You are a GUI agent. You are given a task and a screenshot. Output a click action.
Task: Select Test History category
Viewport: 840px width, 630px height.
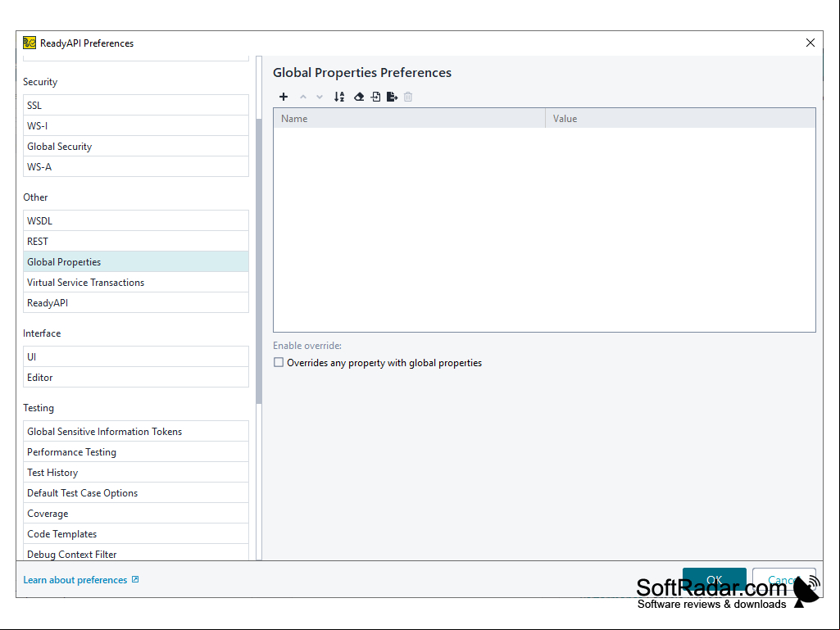click(x=136, y=473)
